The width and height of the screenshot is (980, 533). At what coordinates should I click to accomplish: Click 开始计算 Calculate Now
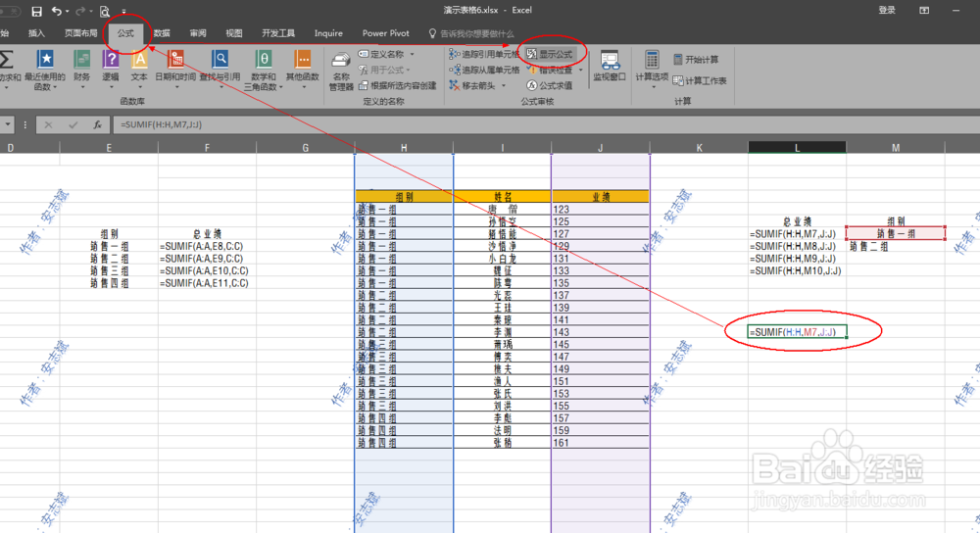coord(696,60)
